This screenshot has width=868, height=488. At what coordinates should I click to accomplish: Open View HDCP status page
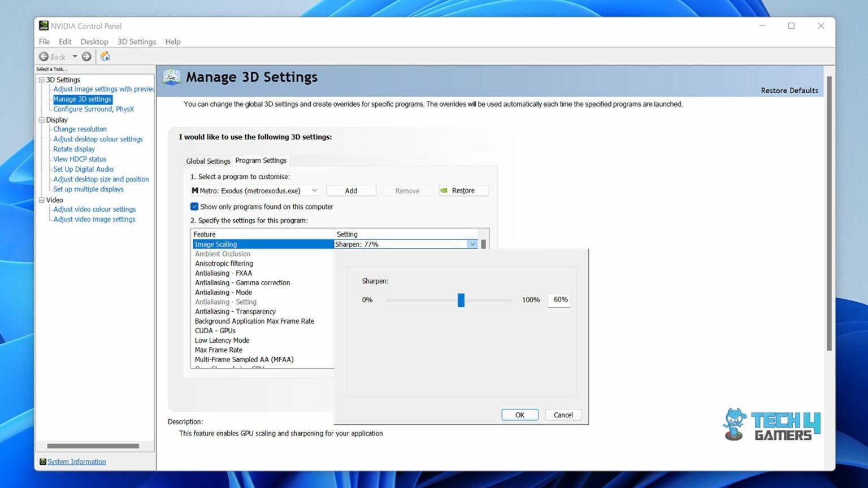[80, 159]
